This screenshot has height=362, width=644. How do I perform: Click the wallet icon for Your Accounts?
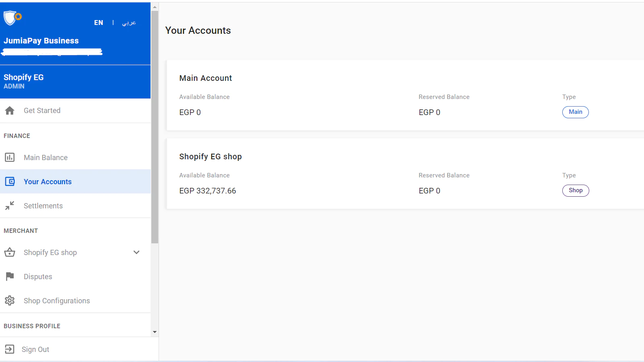[10, 181]
